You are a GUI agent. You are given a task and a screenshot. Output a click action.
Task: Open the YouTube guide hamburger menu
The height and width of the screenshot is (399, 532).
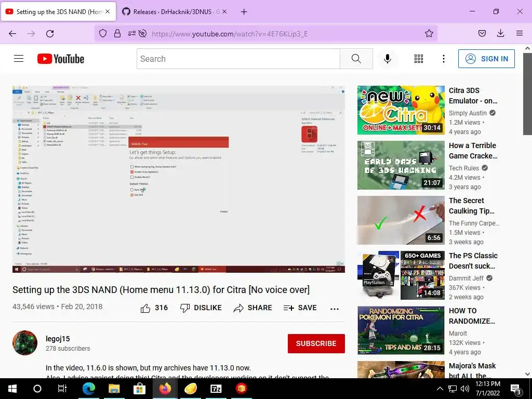tap(19, 59)
